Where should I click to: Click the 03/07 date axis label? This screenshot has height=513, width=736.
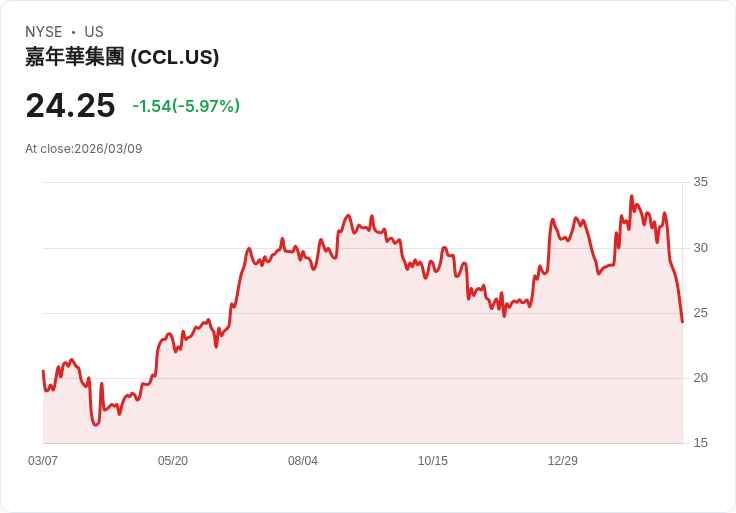[43, 460]
